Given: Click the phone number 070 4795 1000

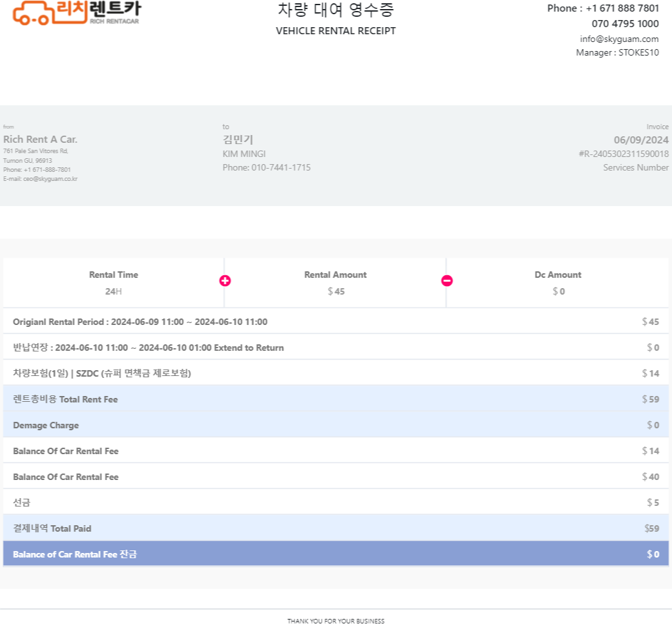Looking at the screenshot, I should point(625,23).
